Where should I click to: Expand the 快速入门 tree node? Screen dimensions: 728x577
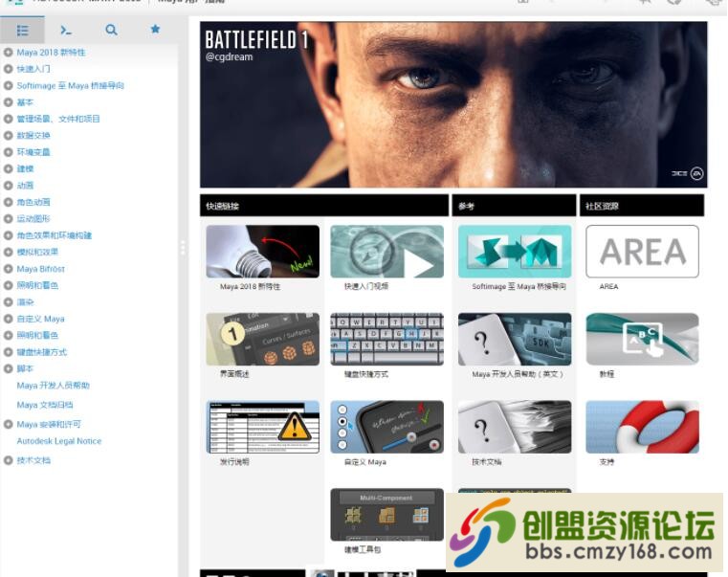[8, 69]
